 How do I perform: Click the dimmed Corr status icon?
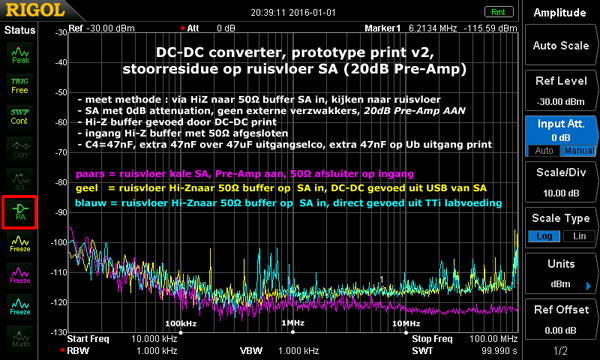20,149
